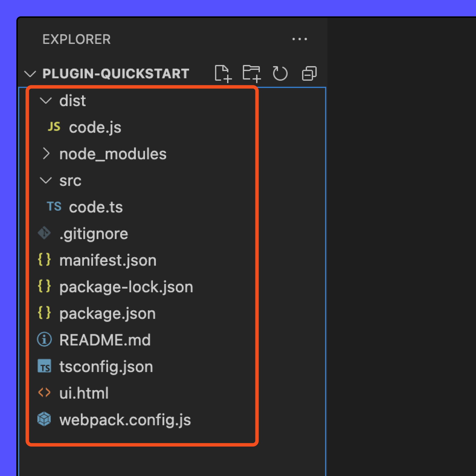Viewport: 476px width, 476px height.
Task: Collapse all folders in Explorer
Action: click(x=309, y=74)
